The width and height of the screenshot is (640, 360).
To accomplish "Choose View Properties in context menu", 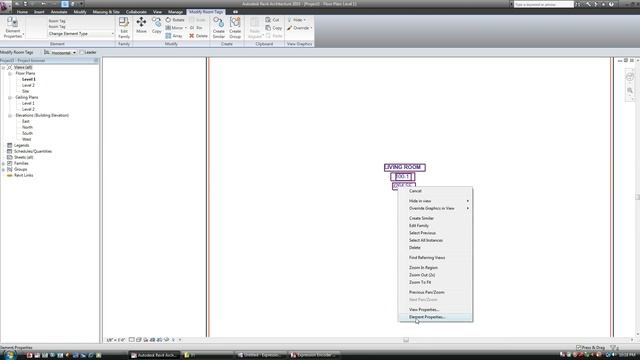I will click(436, 309).
